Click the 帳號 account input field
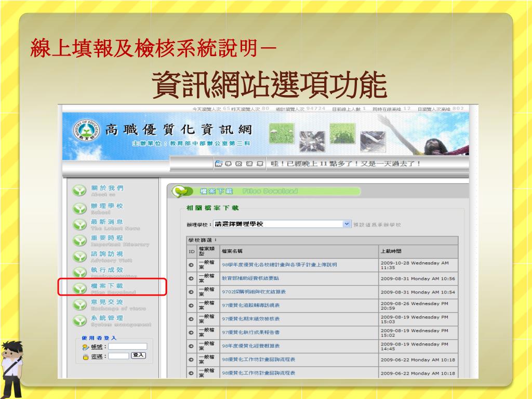The height and width of the screenshot is (399, 532). pos(128,347)
